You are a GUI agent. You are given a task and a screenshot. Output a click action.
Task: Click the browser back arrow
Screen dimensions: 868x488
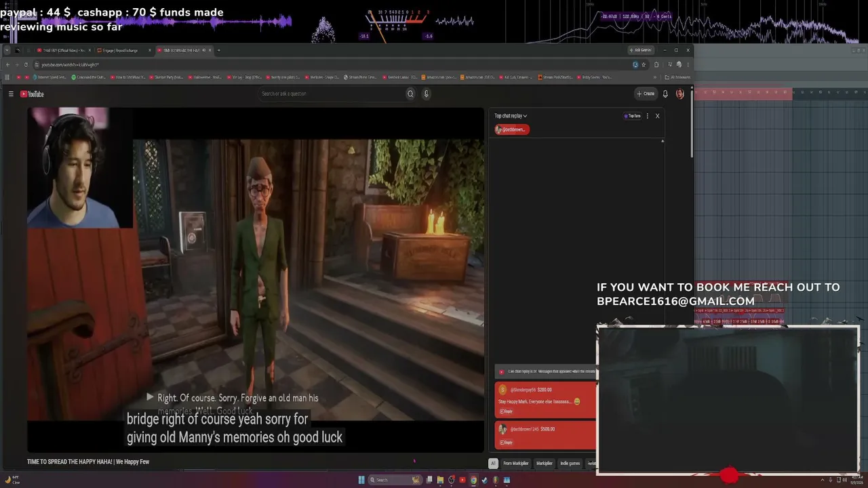(7, 64)
